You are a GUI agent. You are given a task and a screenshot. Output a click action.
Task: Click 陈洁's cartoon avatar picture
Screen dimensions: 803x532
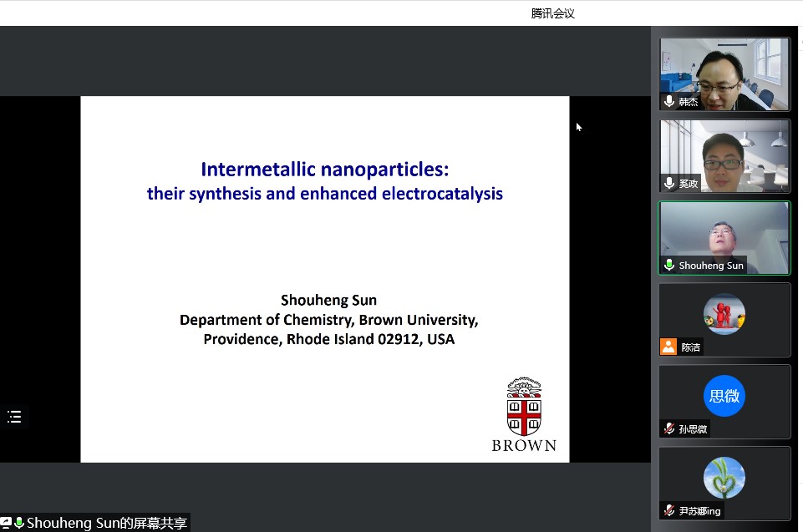coord(724,314)
